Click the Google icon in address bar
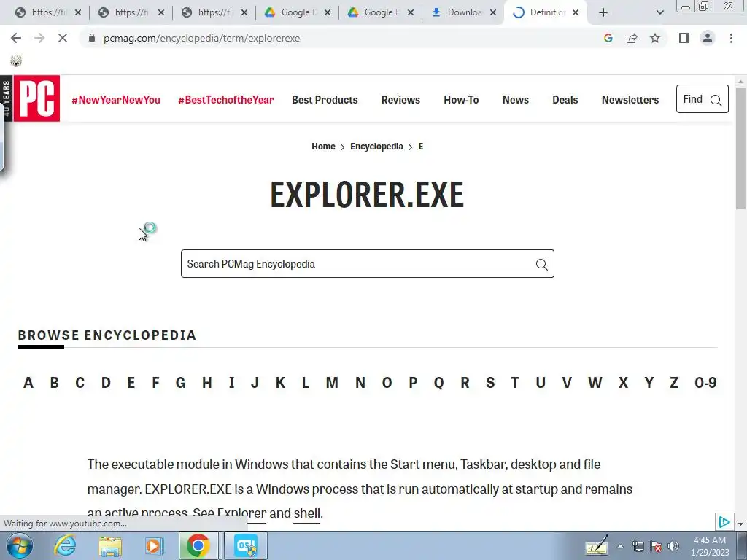Image resolution: width=747 pixels, height=560 pixels. (608, 38)
